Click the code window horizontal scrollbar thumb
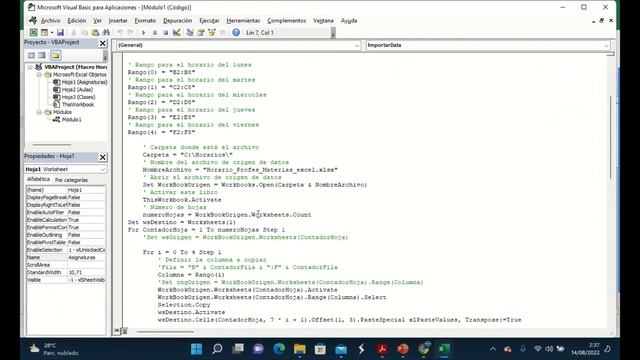Viewport: 640px width, 360px height. (x=165, y=331)
